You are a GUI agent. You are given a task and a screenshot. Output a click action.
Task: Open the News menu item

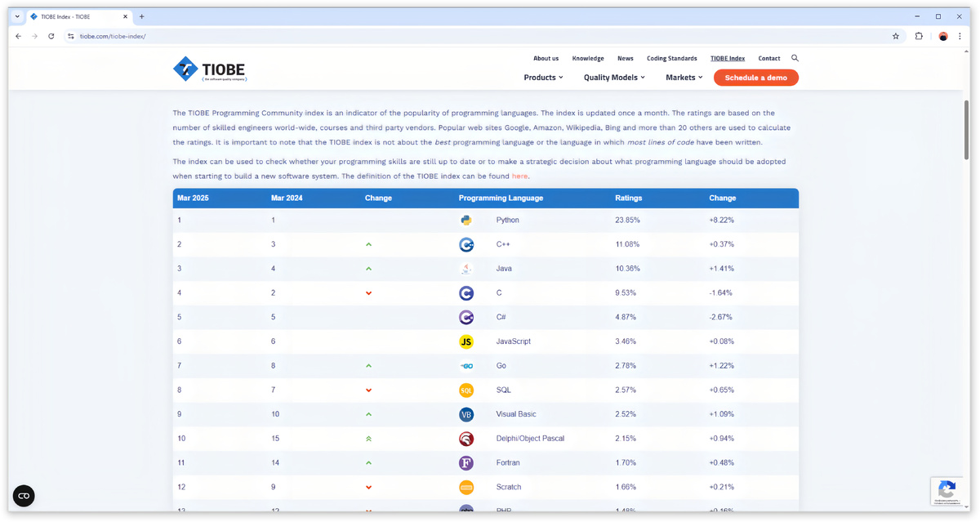pyautogui.click(x=626, y=59)
